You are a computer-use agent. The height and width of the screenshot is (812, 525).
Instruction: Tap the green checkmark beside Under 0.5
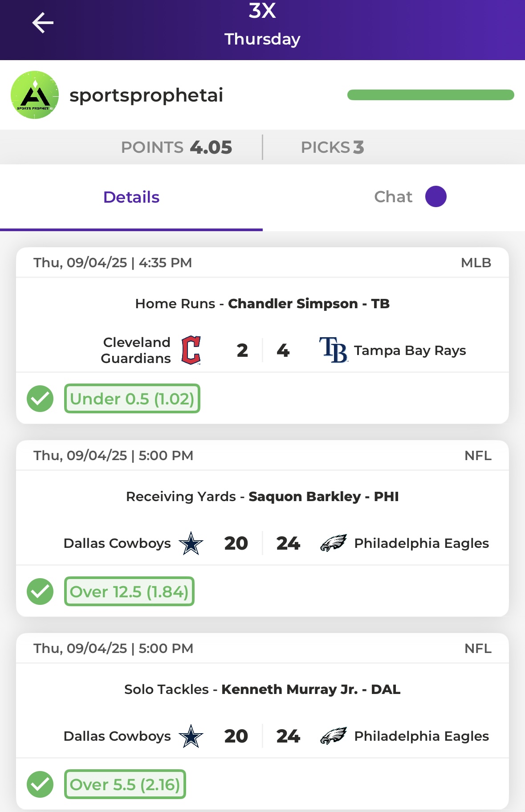tap(40, 399)
